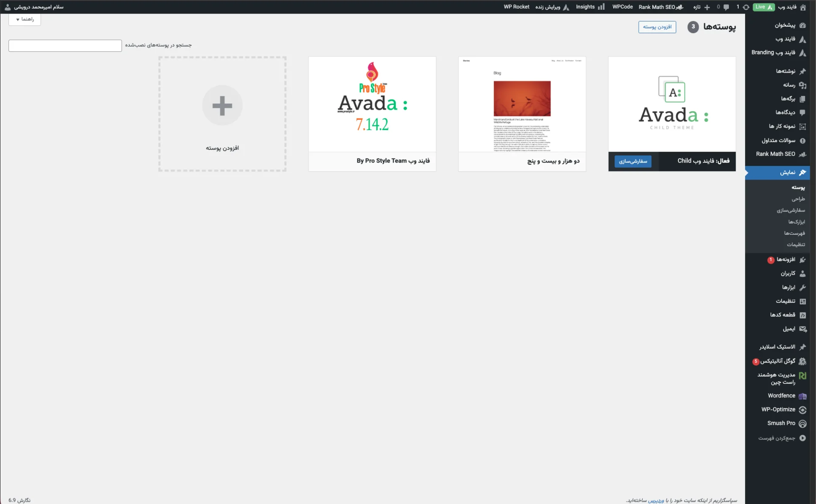The image size is (816, 504).
Task: Click the FAQ info icon (سوالات متداول)
Action: (x=802, y=141)
